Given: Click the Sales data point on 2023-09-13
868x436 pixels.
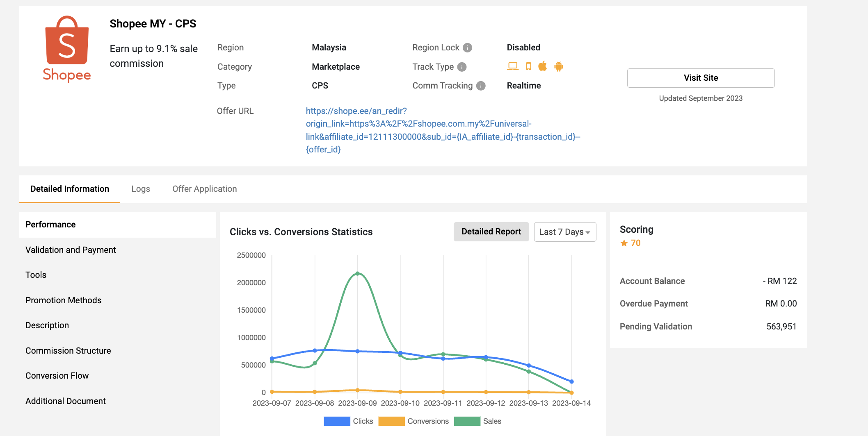Looking at the screenshot, I should [529, 372].
